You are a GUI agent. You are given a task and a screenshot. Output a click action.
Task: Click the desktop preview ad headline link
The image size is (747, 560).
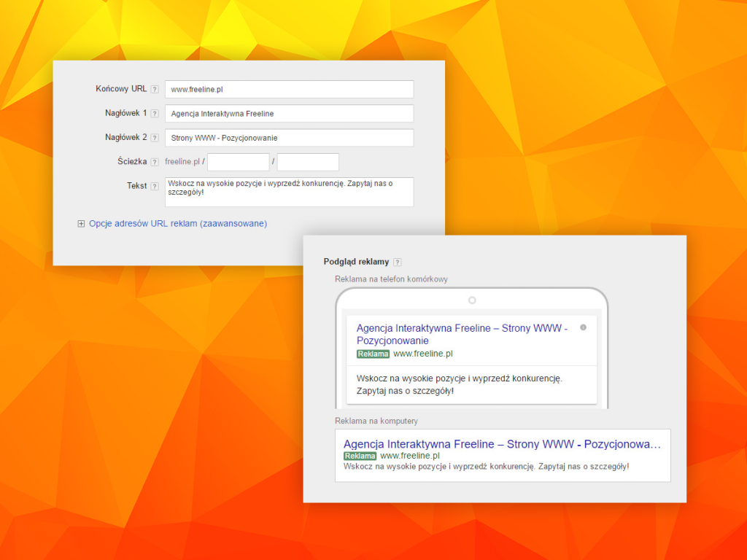pyautogui.click(x=502, y=444)
